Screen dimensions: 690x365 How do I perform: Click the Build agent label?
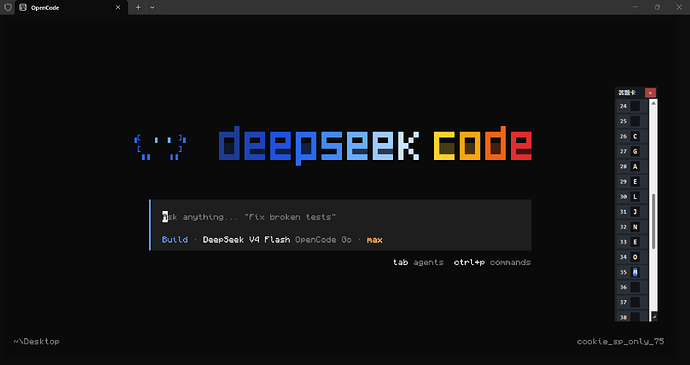pyautogui.click(x=175, y=240)
